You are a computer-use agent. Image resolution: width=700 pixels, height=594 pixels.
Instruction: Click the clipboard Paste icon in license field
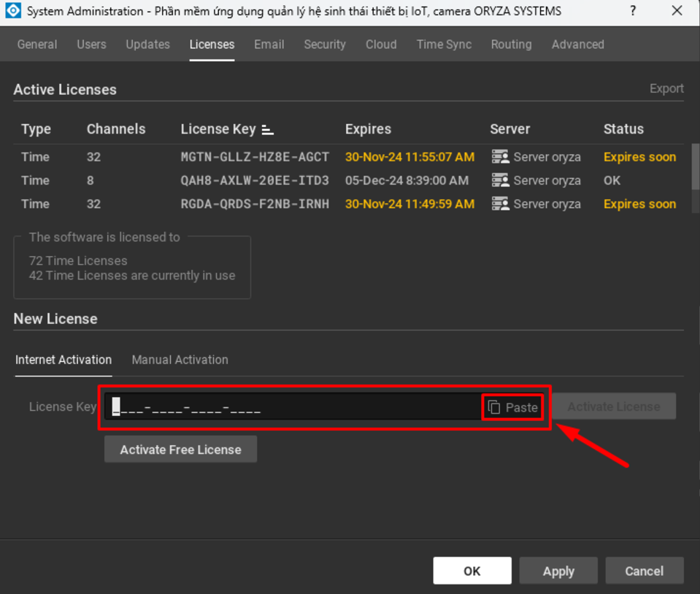[x=493, y=407]
